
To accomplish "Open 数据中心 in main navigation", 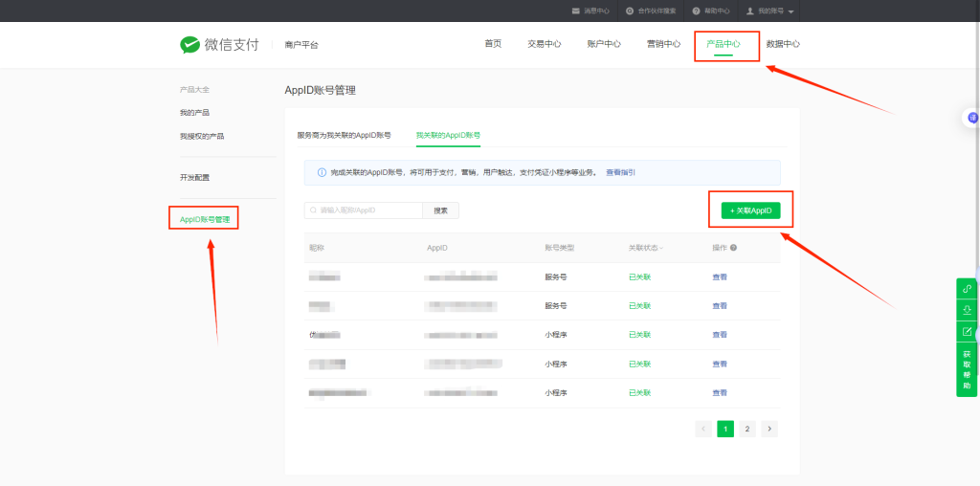I will pos(783,44).
